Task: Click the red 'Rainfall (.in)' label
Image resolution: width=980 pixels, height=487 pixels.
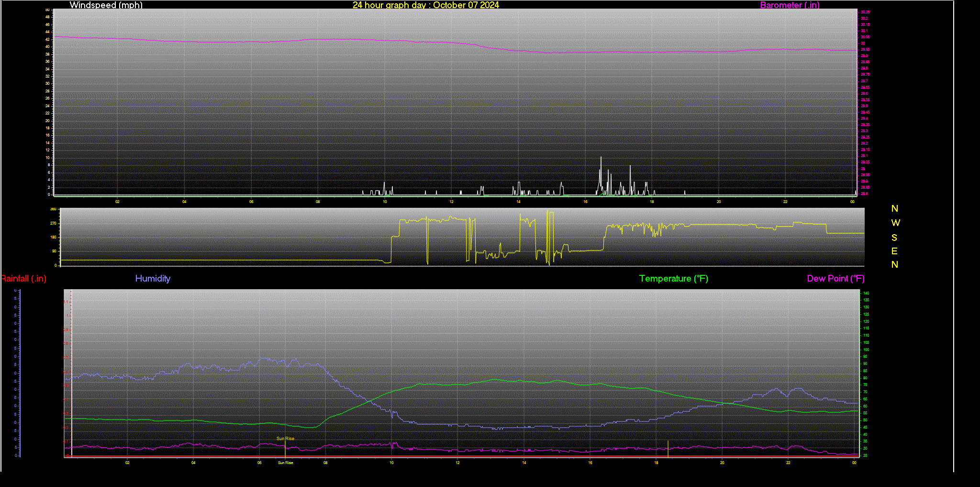Action: tap(23, 278)
